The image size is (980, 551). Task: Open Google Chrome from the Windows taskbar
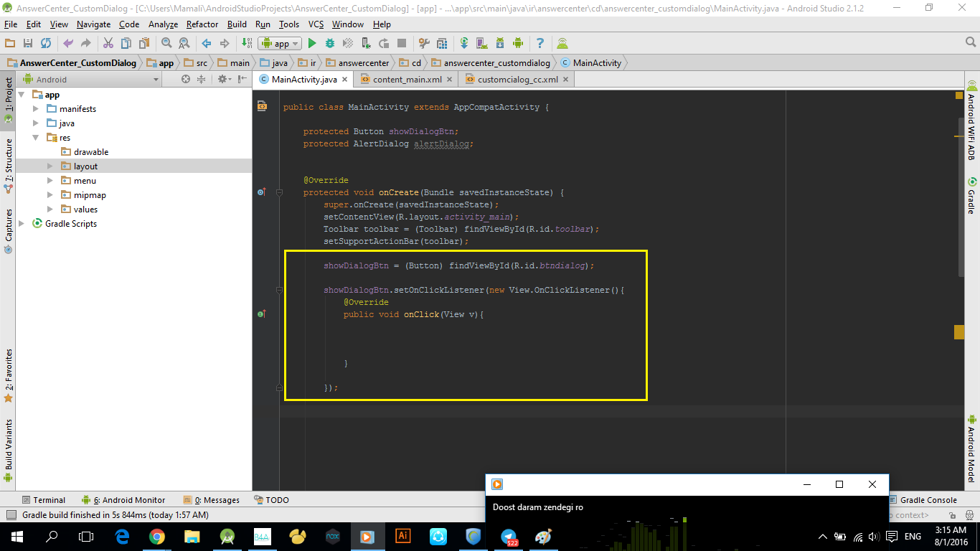[x=157, y=536]
